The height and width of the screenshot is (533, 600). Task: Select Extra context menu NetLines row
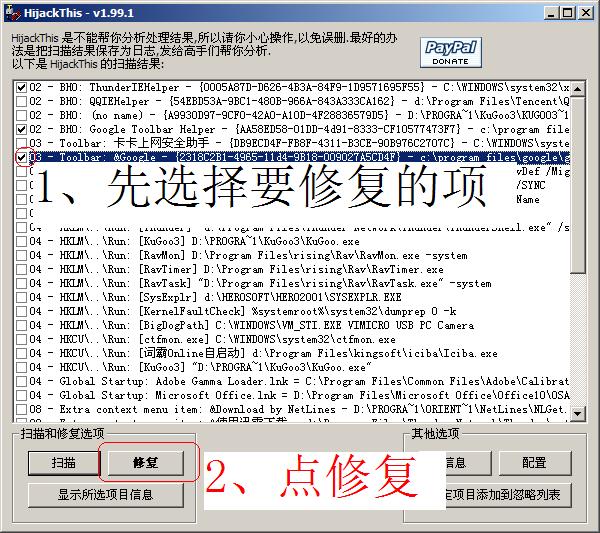pos(299,409)
